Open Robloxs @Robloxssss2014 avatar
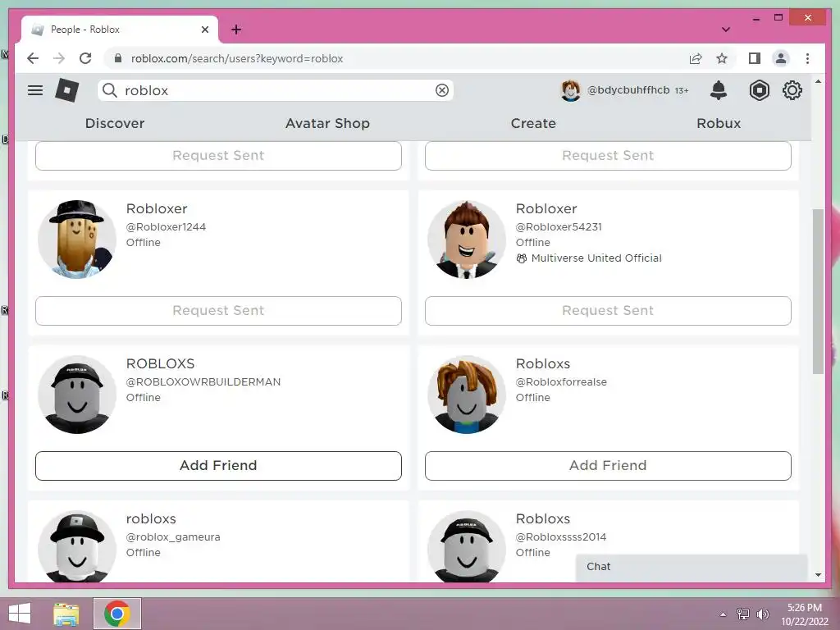 467,546
